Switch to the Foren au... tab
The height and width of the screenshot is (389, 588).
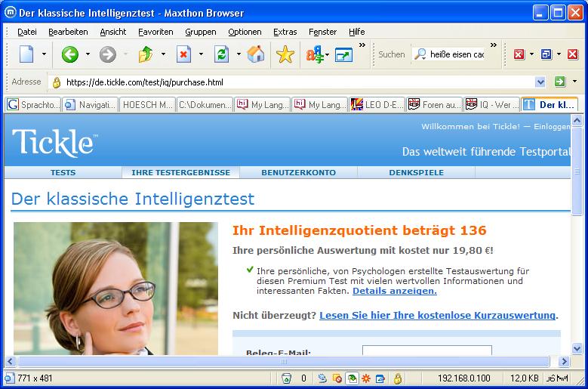[x=435, y=105]
